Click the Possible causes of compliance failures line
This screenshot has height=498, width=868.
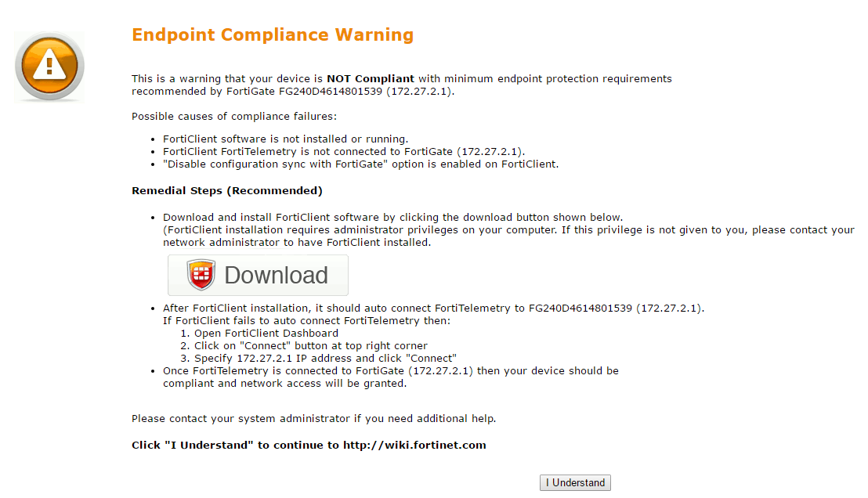click(233, 117)
